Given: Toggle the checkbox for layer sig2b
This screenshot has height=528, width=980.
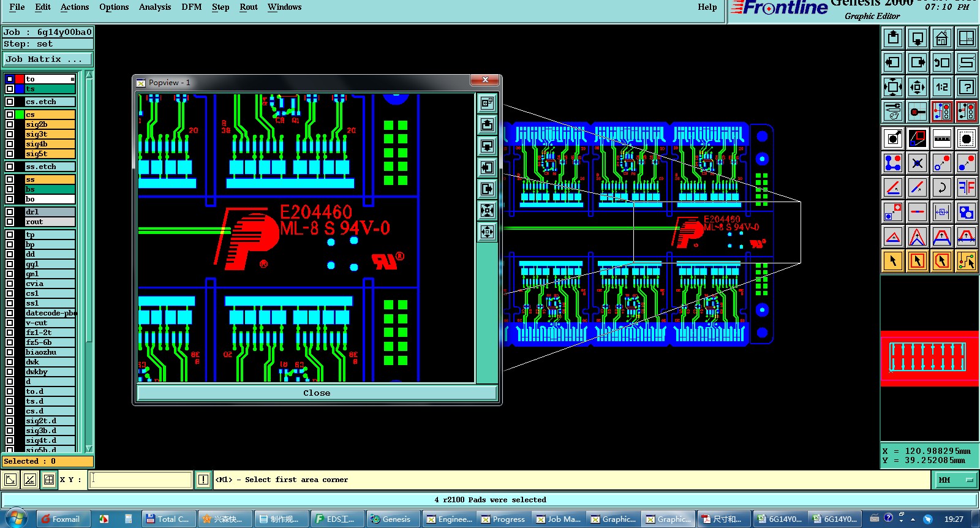Looking at the screenshot, I should tap(10, 124).
